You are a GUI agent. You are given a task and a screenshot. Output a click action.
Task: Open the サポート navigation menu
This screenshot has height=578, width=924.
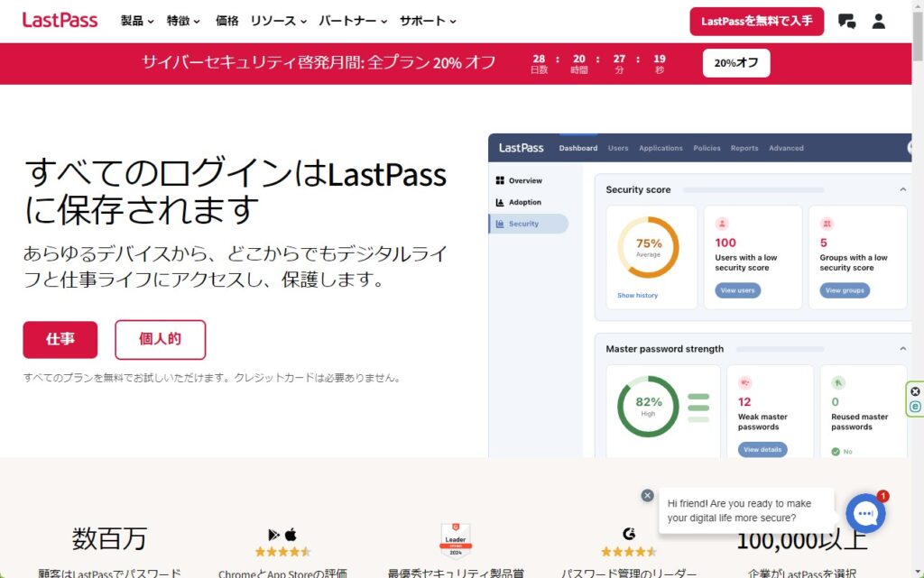428,21
